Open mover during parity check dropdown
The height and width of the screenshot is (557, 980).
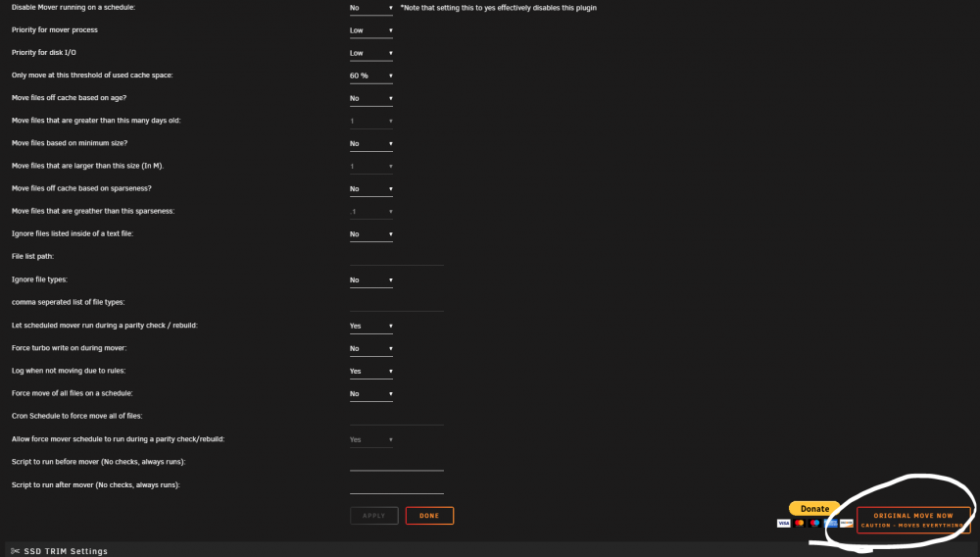pyautogui.click(x=371, y=327)
